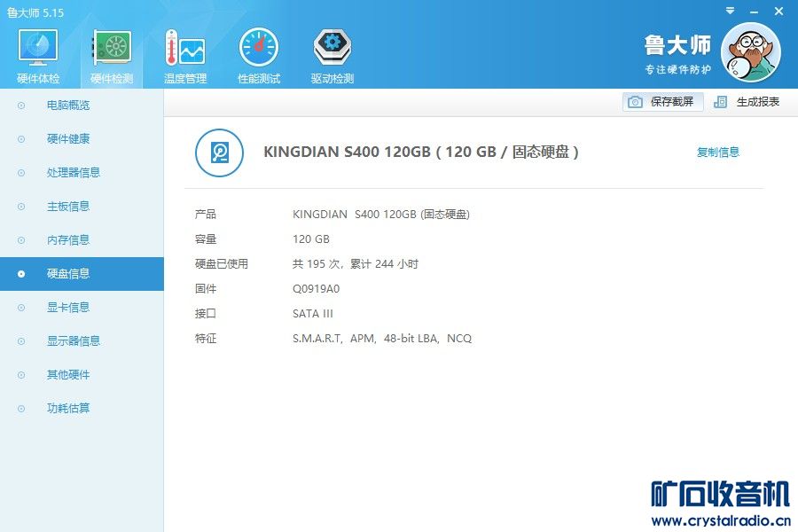The height and width of the screenshot is (532, 798).
Task: Minimize the 鲁大师 window
Action: pos(755,12)
